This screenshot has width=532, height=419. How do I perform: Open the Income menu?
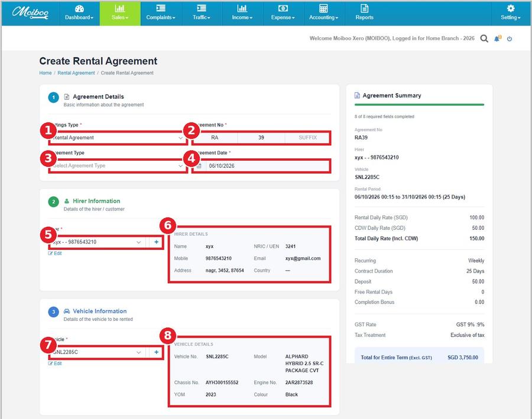(242, 13)
